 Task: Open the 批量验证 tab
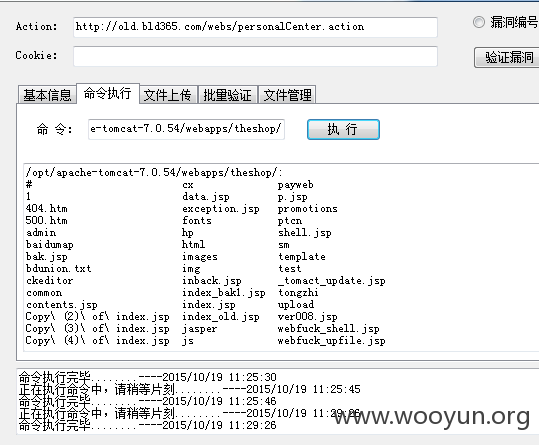(x=228, y=95)
